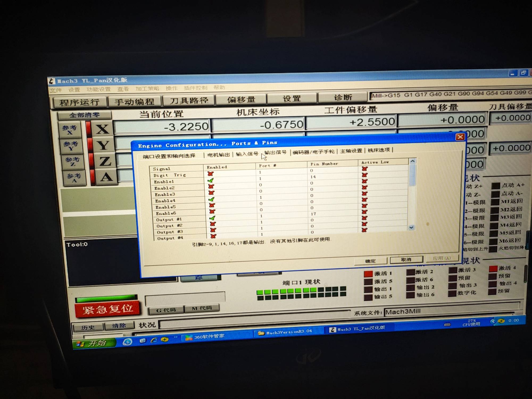
Task: Switch to the 刀具路径 screen
Action: (189, 100)
